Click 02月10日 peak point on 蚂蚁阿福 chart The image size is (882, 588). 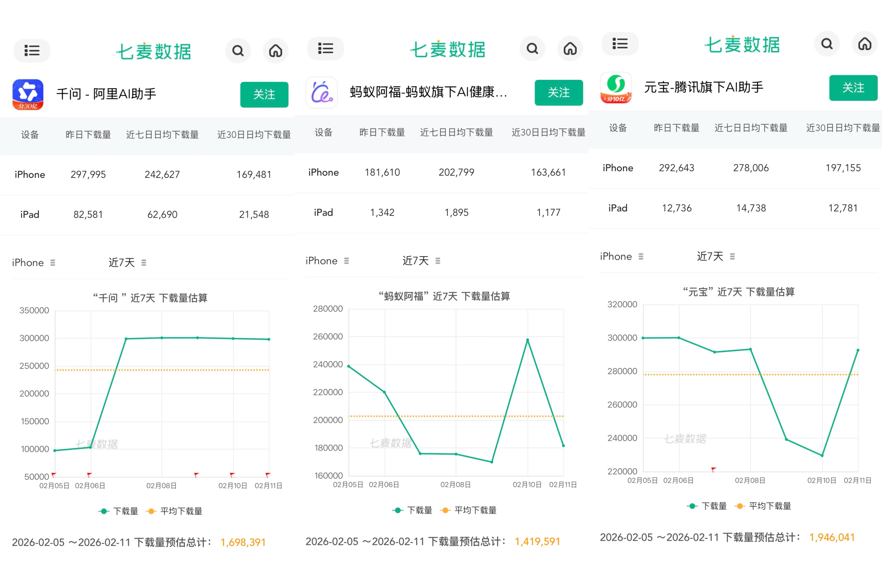tap(528, 340)
